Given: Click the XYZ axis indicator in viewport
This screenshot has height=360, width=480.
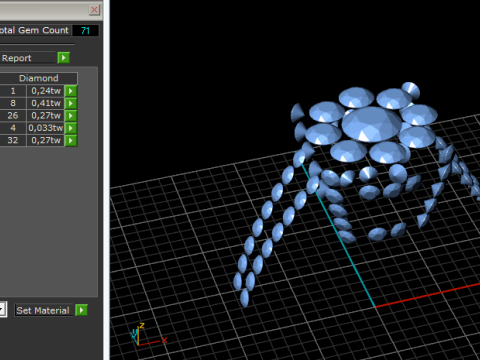Looking at the screenshot, I should point(149,334).
